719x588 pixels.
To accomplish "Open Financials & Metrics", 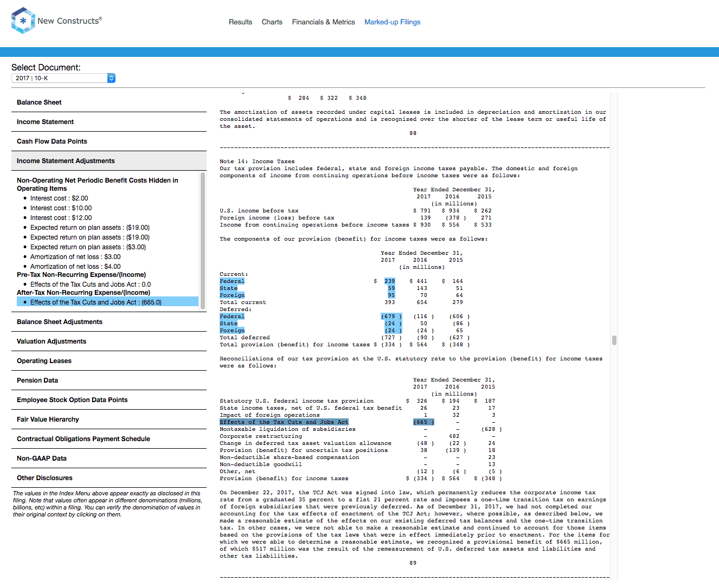I will pos(323,22).
